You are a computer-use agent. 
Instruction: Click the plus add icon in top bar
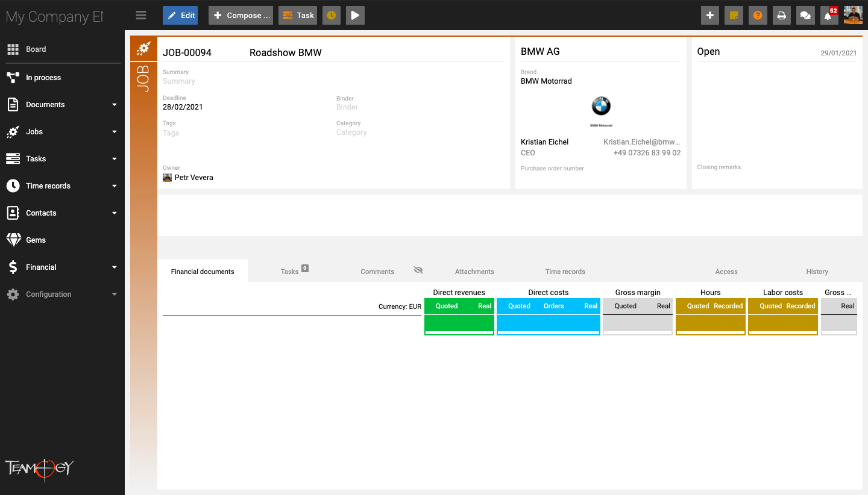[x=710, y=16]
